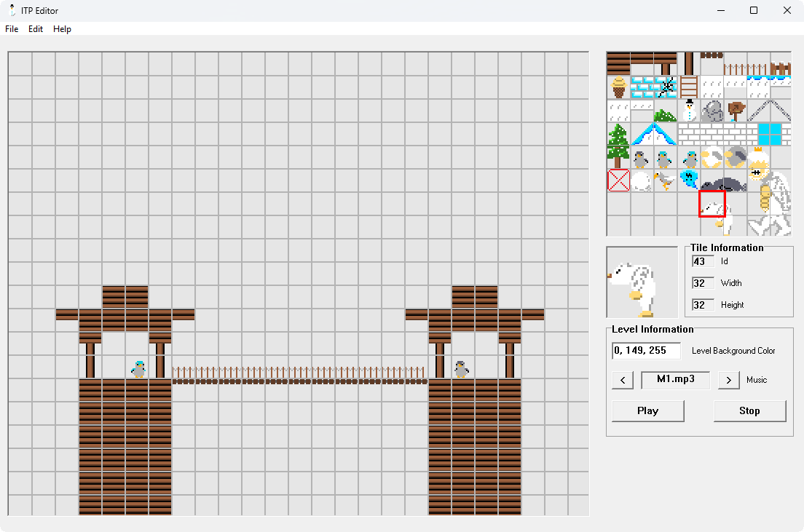Image resolution: width=804 pixels, height=532 pixels.
Task: Select the seagull tile
Action: coord(664,181)
